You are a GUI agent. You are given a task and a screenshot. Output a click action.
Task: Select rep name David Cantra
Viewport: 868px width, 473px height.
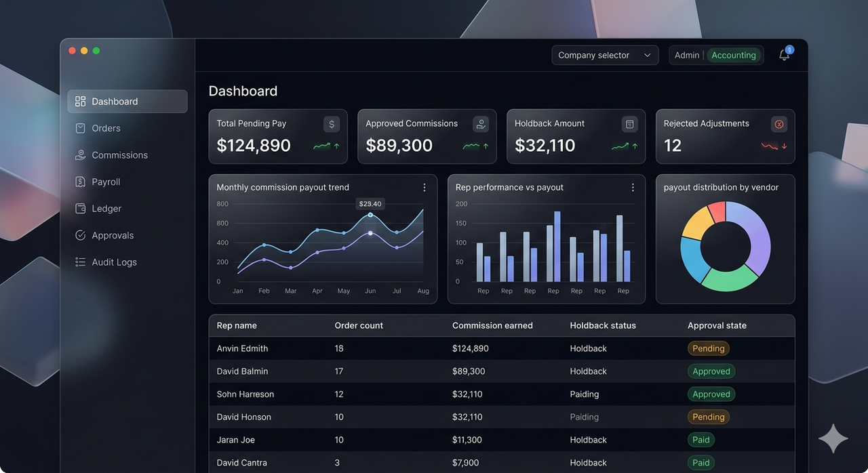[242, 463]
